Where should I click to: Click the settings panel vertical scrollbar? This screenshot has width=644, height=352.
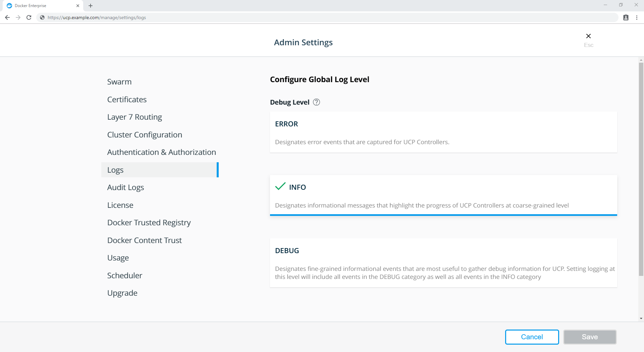tap(641, 168)
